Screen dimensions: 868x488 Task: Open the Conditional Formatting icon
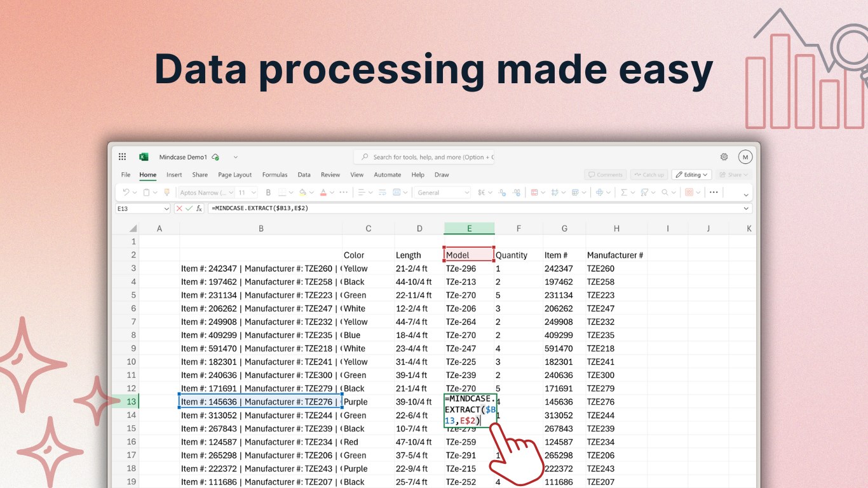click(534, 193)
